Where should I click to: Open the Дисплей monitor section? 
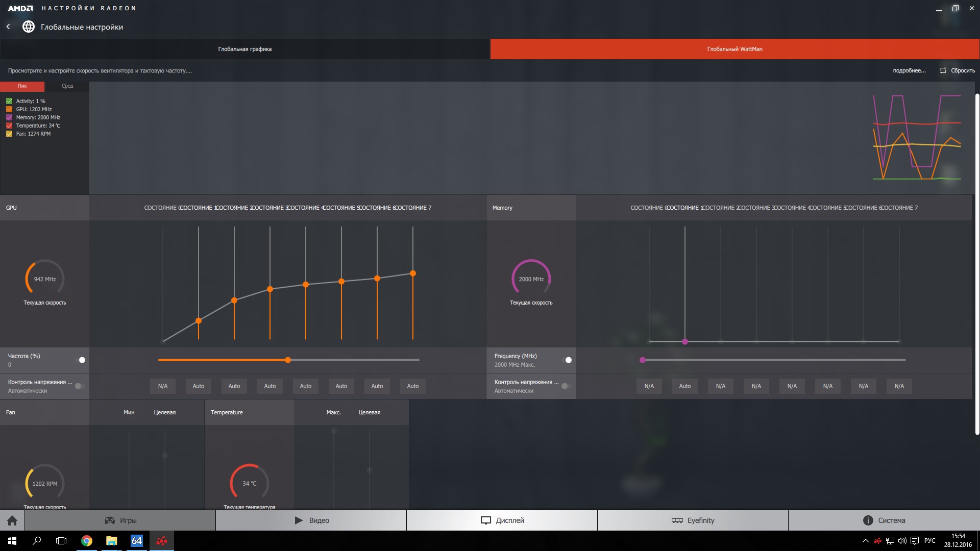pos(502,520)
